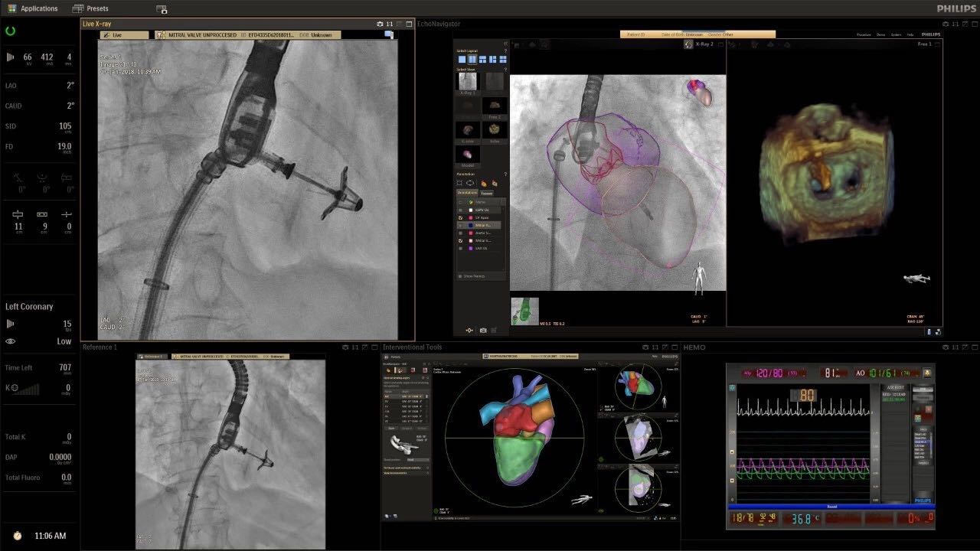The image size is (980, 551).
Task: Click the Mitral valve blue color swatch
Action: point(469,226)
